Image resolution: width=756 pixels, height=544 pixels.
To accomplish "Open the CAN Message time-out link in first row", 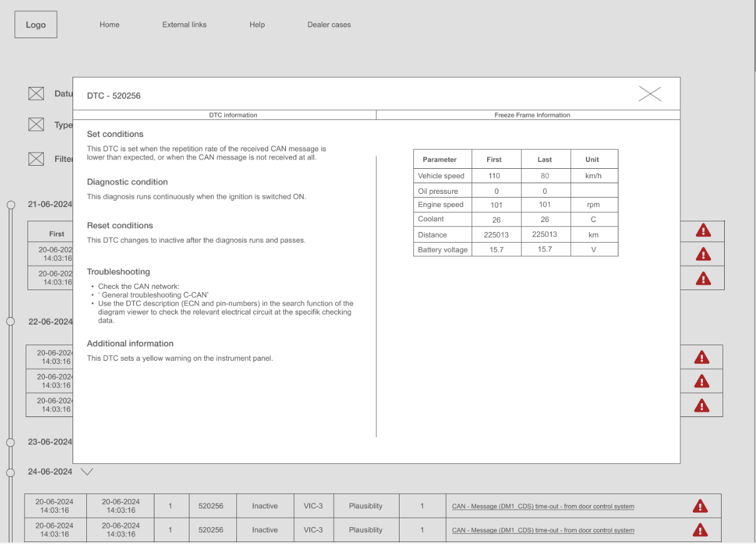I will 543,506.
